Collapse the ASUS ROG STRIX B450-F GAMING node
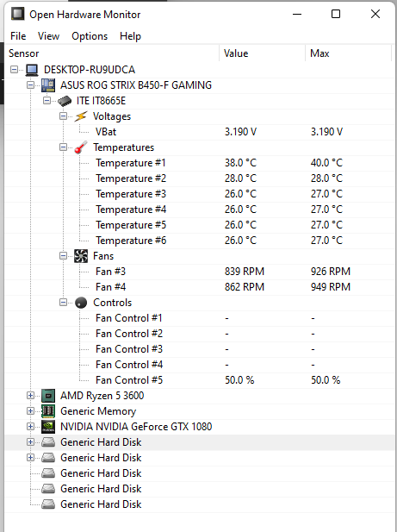The width and height of the screenshot is (397, 532). (x=30, y=85)
